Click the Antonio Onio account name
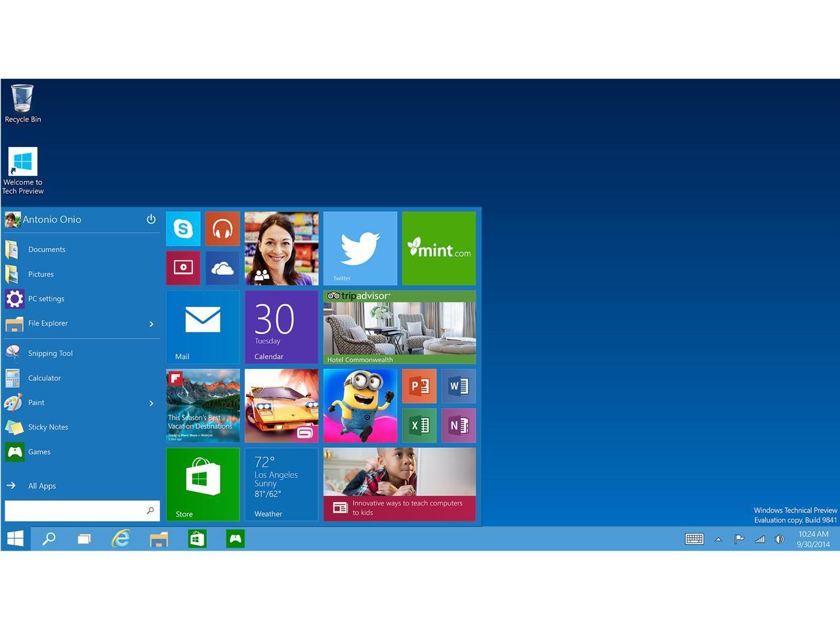840x630 pixels. click(52, 219)
